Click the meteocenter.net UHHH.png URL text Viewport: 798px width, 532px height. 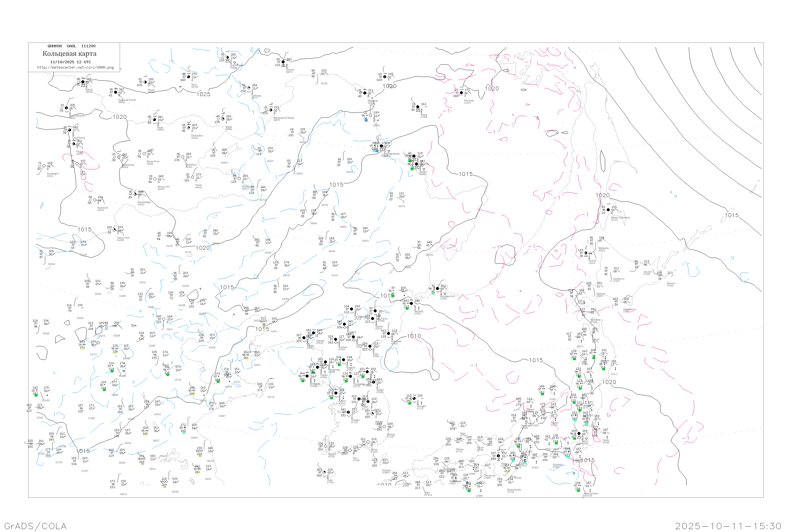pos(75,68)
